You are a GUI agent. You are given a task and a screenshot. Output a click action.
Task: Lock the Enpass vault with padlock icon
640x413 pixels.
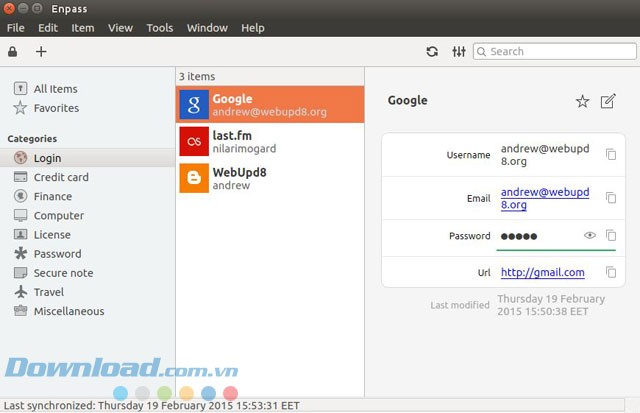tap(13, 51)
